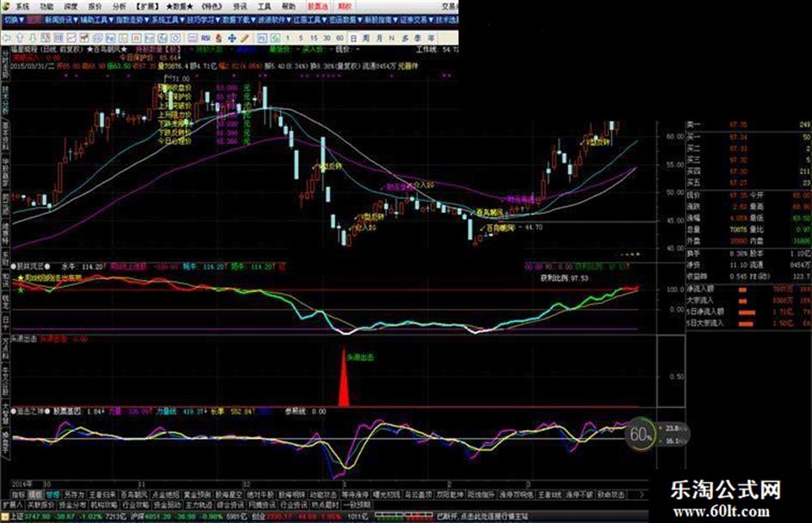Switch to weekly 周 period
Screen dimensions: 812x523
(366, 38)
